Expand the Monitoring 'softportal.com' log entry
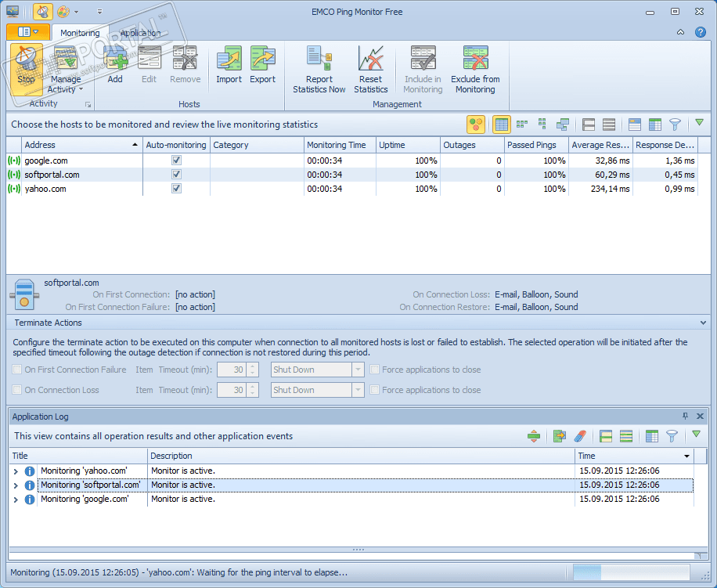The image size is (717, 588). click(16, 485)
